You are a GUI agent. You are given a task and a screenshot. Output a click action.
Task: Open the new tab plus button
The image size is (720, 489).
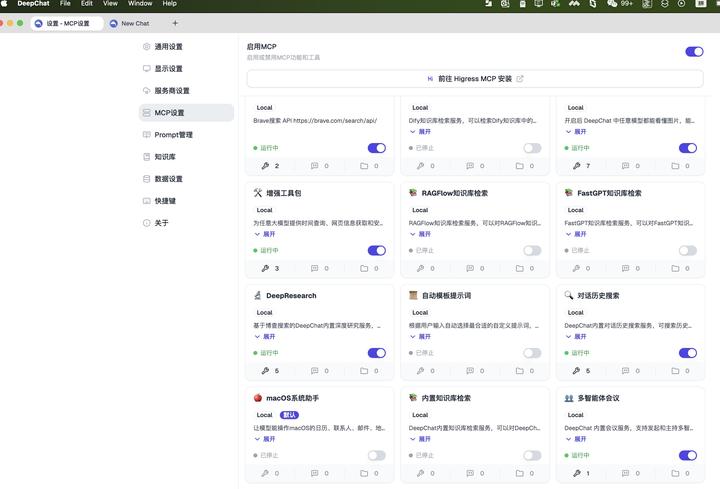(175, 23)
